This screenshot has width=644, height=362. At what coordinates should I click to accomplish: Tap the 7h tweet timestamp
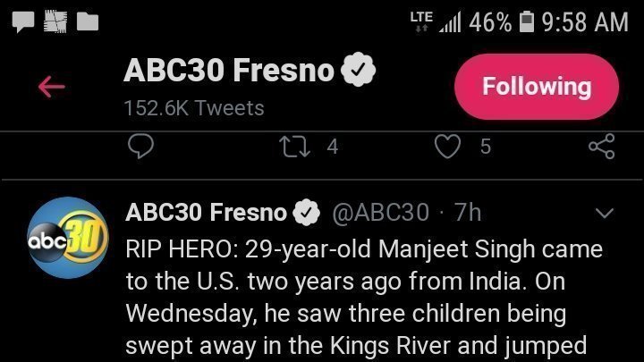click(x=468, y=213)
